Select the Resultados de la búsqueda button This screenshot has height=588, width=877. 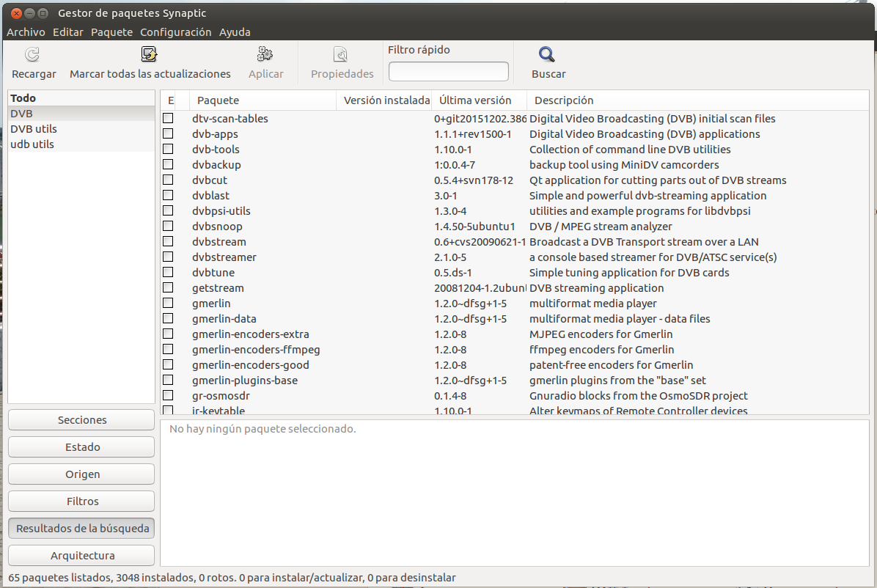coord(81,529)
